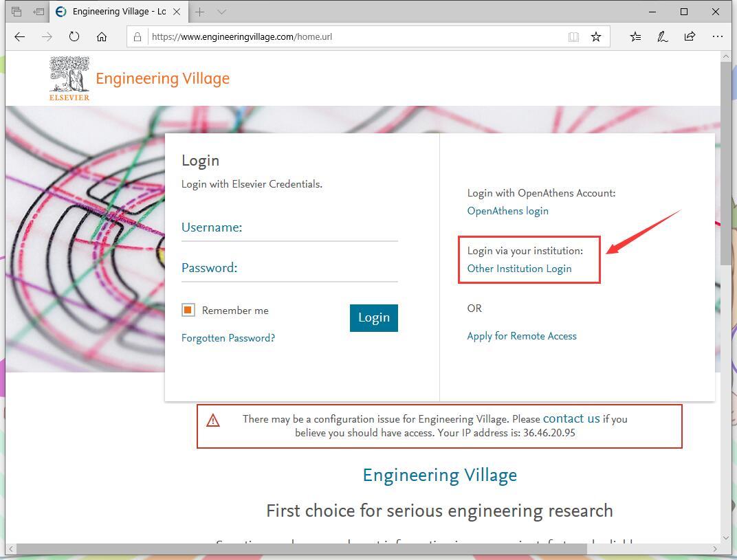Focus the Username field
This screenshot has height=560, width=737.
(x=289, y=229)
